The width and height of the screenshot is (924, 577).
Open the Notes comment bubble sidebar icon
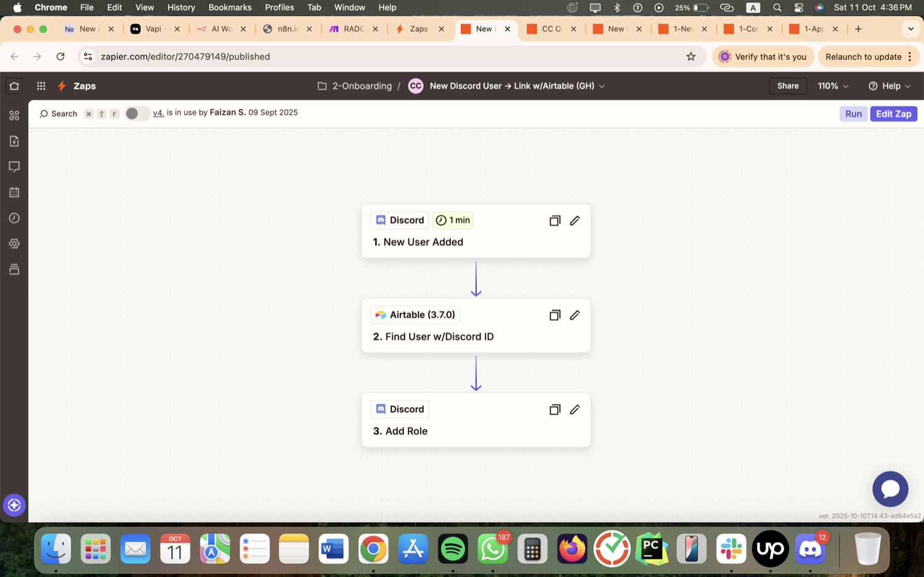(14, 167)
